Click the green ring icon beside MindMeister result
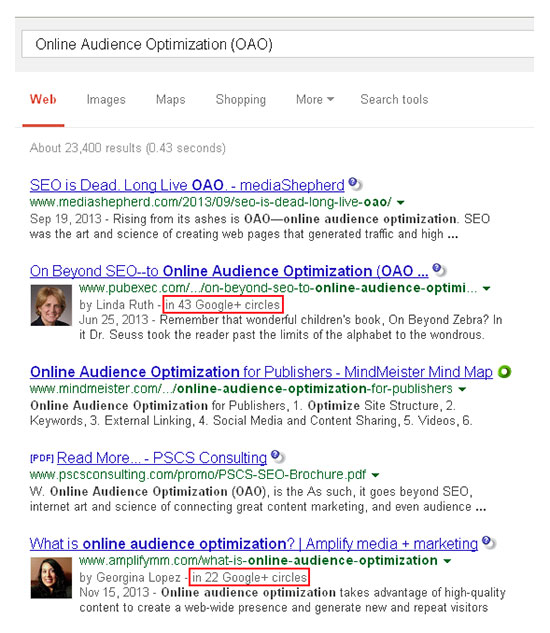The height and width of the screenshot is (633, 550). click(x=504, y=371)
